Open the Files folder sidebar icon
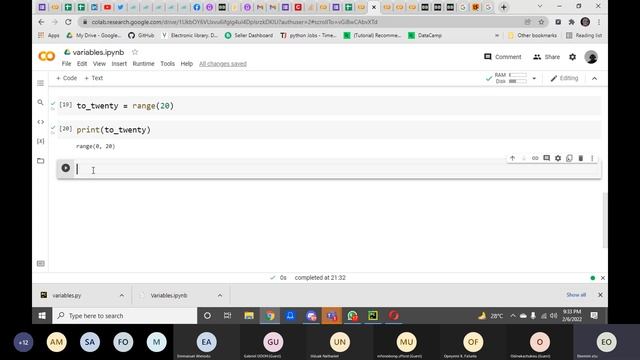Viewport: 640px width, 360px height. [x=40, y=161]
